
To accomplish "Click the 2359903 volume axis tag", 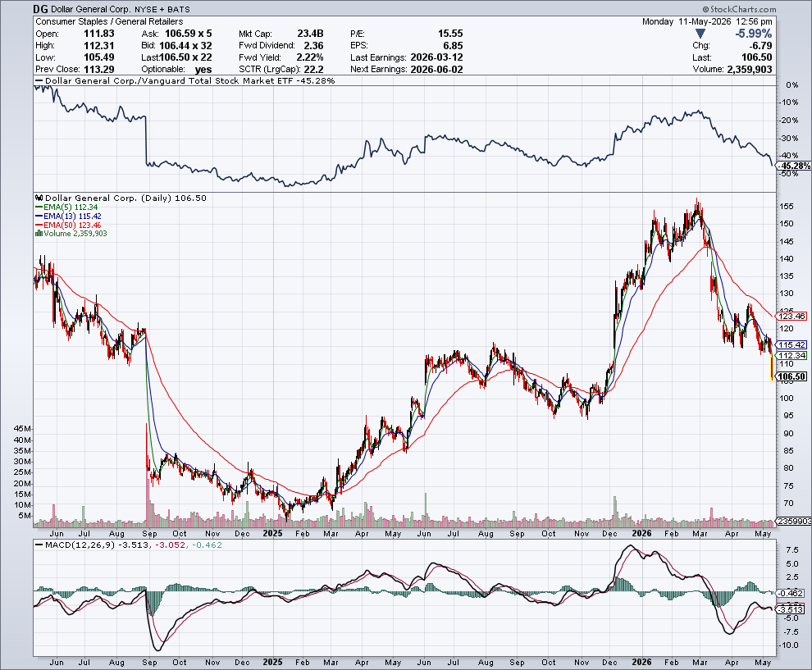I will 795,521.
